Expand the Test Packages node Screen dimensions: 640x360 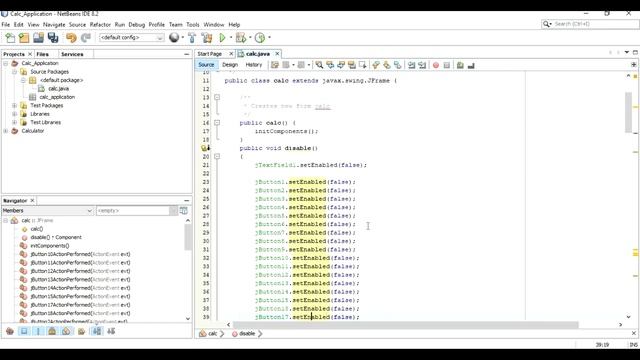pyautogui.click(x=15, y=105)
